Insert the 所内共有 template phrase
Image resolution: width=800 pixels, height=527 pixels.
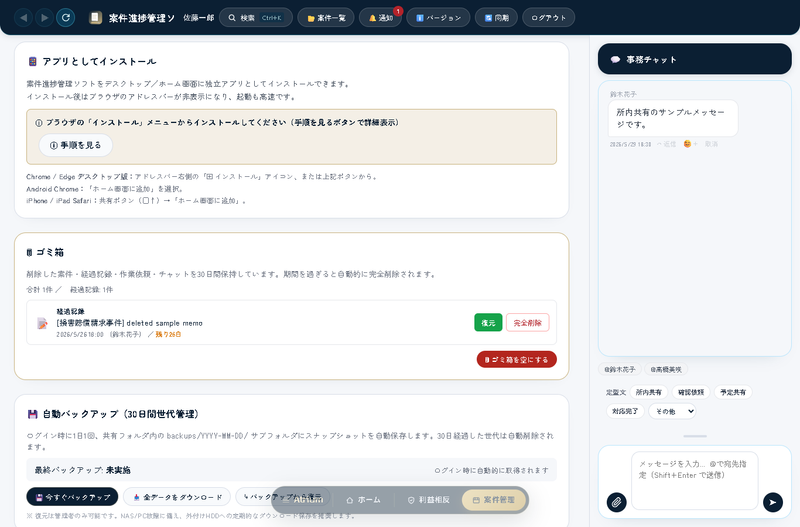pos(648,392)
